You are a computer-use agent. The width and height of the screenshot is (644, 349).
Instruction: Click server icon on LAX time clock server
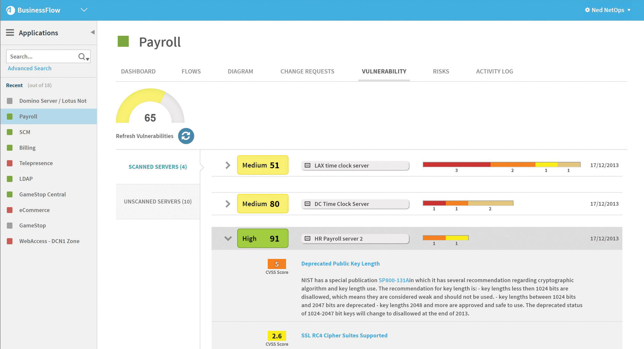(x=308, y=165)
